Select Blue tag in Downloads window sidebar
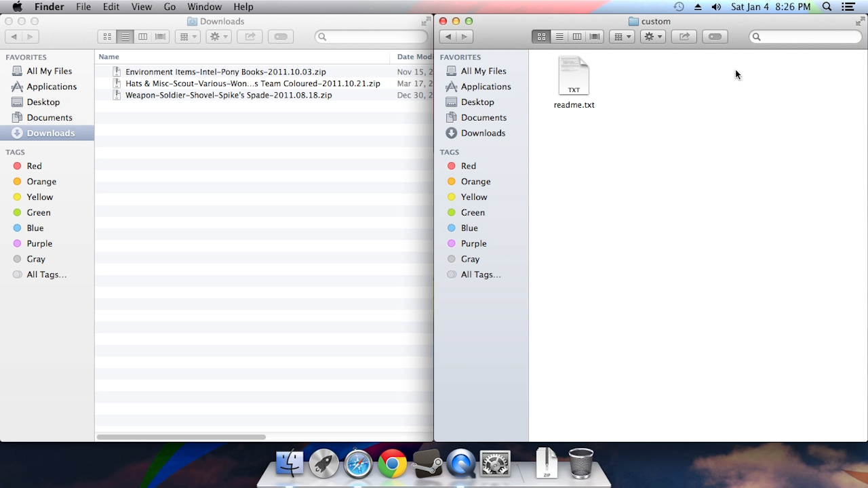The image size is (868, 488). click(x=35, y=228)
